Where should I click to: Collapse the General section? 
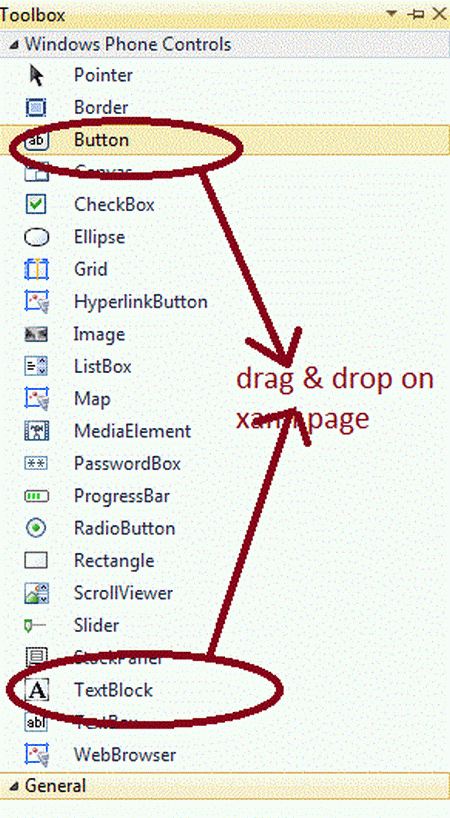13,787
